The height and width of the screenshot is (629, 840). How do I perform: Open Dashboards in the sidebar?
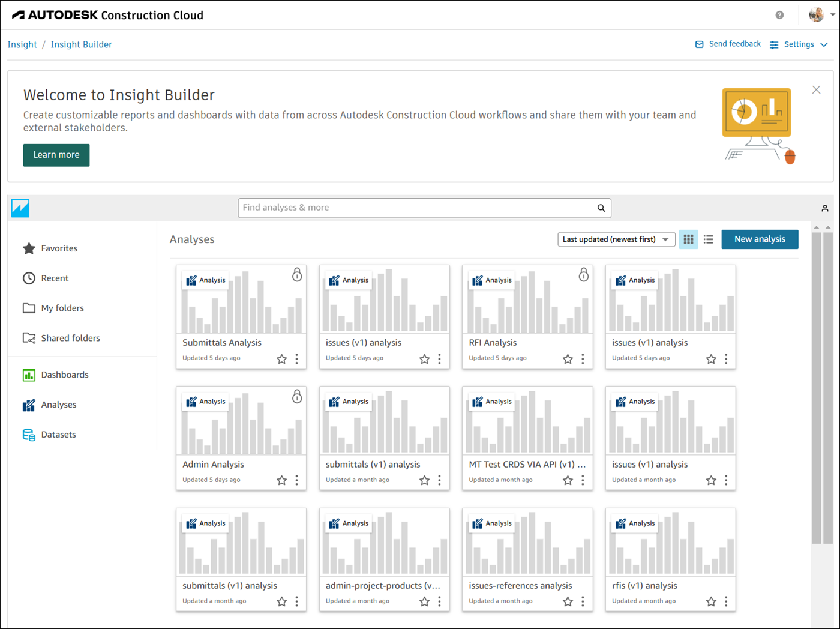click(64, 375)
